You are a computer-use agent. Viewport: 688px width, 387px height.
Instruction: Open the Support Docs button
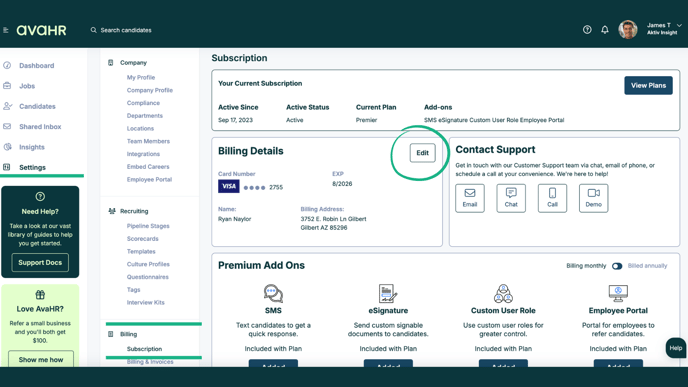tap(40, 262)
